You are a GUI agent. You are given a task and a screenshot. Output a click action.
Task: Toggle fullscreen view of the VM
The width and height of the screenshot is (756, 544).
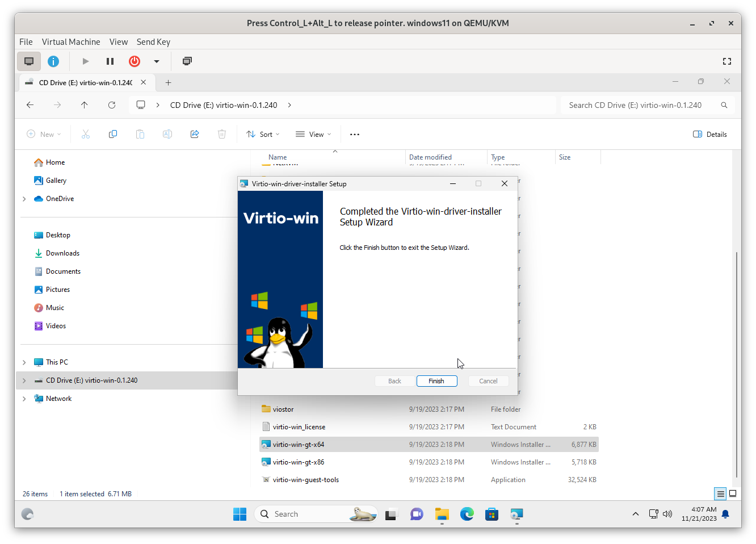(727, 61)
